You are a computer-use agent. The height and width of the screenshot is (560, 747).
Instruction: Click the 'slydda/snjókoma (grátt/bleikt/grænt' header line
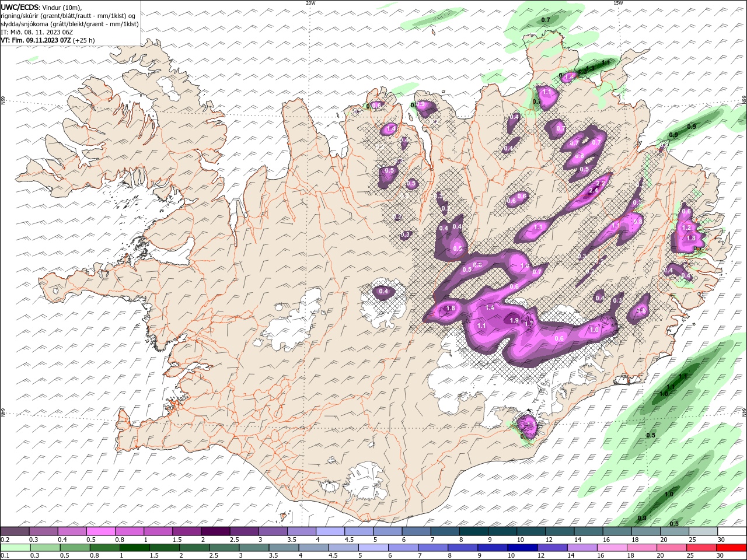click(69, 24)
